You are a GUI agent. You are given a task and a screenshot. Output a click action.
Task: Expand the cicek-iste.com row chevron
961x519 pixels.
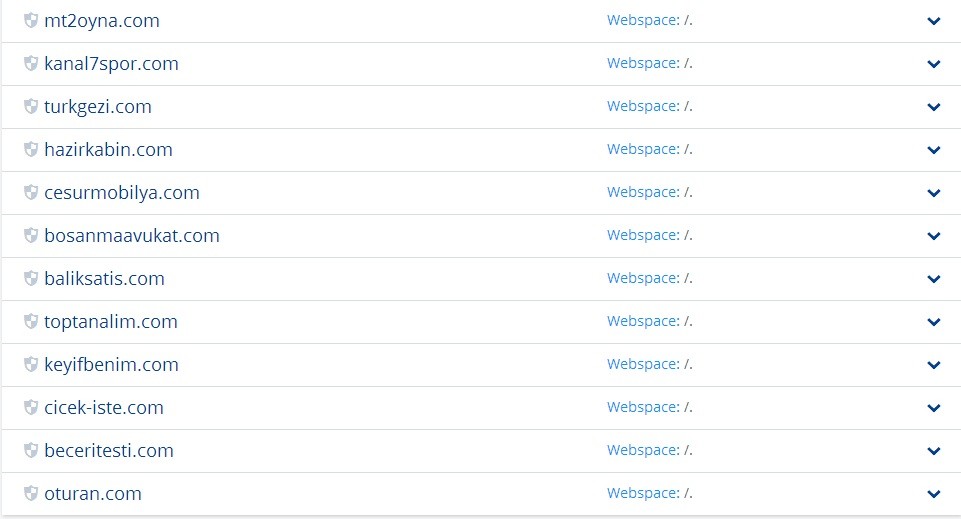(933, 407)
